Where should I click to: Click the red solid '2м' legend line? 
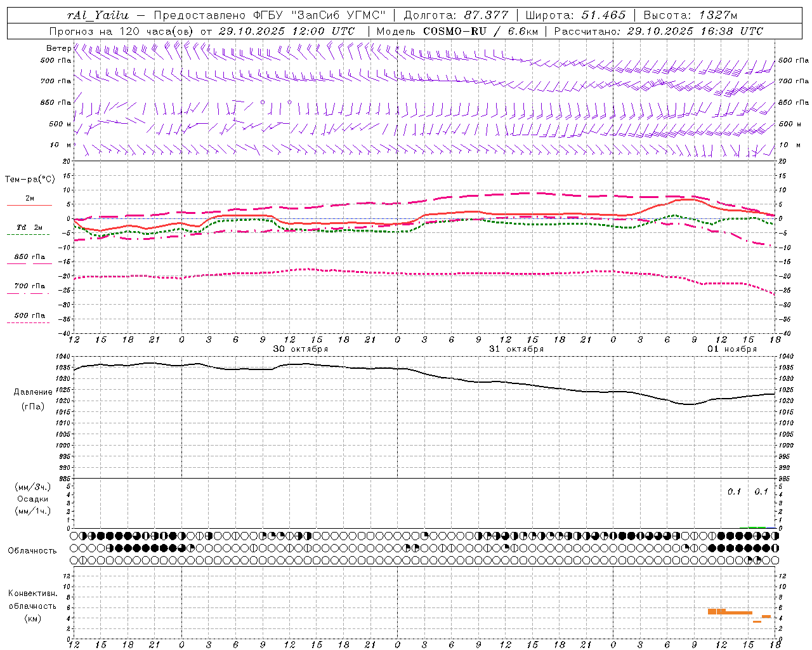[x=29, y=205]
